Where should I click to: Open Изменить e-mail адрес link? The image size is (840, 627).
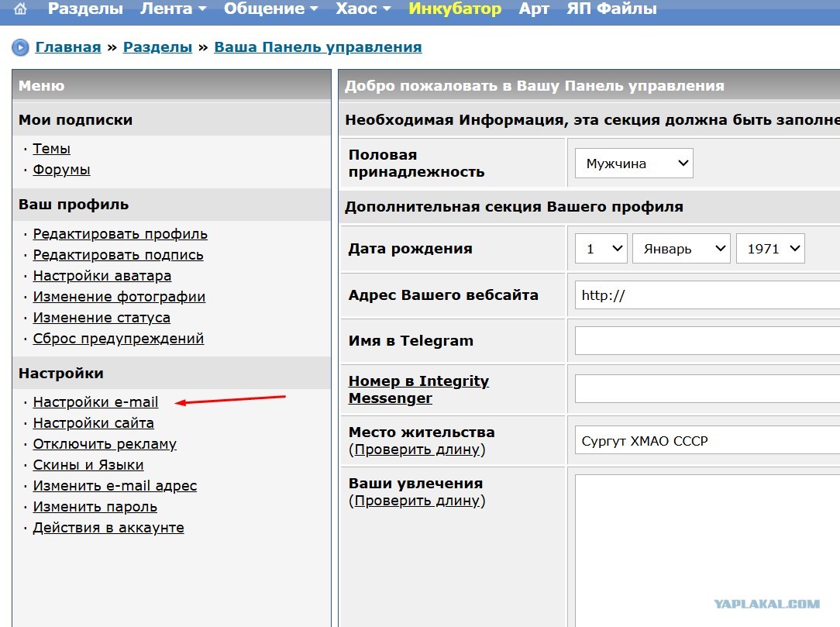click(115, 485)
